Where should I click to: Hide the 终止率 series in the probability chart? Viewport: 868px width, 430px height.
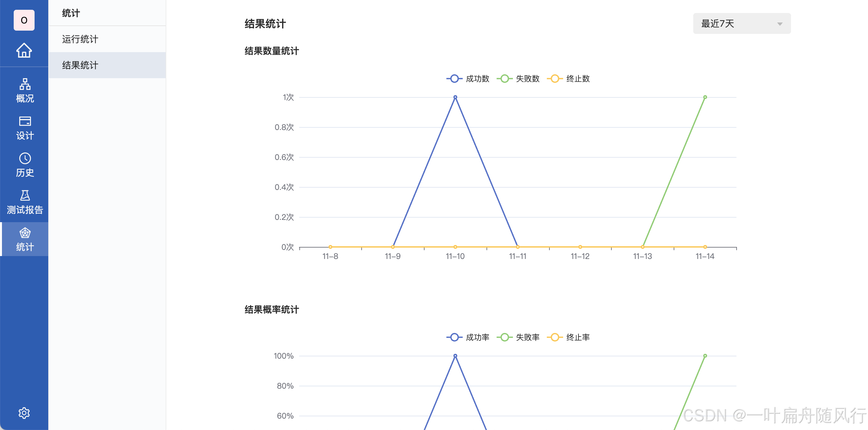[x=569, y=337]
